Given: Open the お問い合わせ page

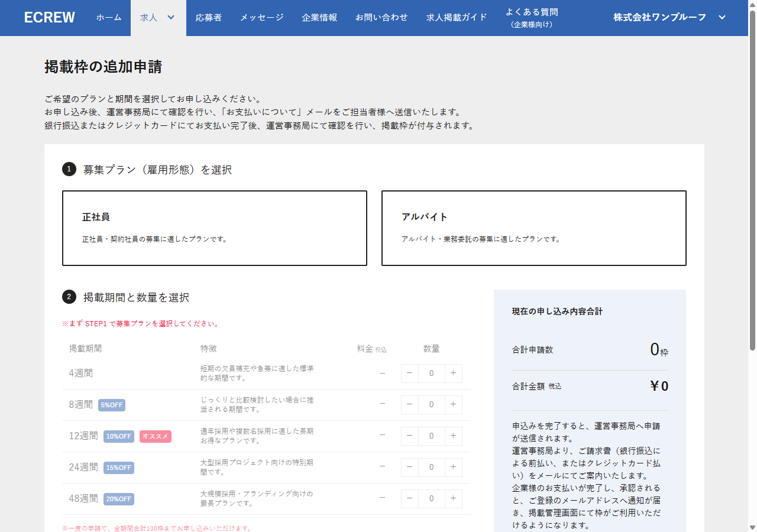Looking at the screenshot, I should tap(381, 18).
